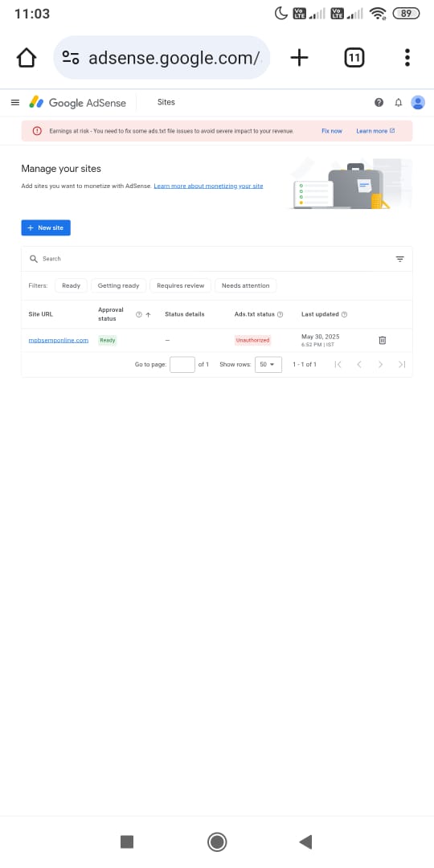This screenshot has width=434, height=868.
Task: Click the Unauthorized ads.txt badge
Action: coord(252,341)
